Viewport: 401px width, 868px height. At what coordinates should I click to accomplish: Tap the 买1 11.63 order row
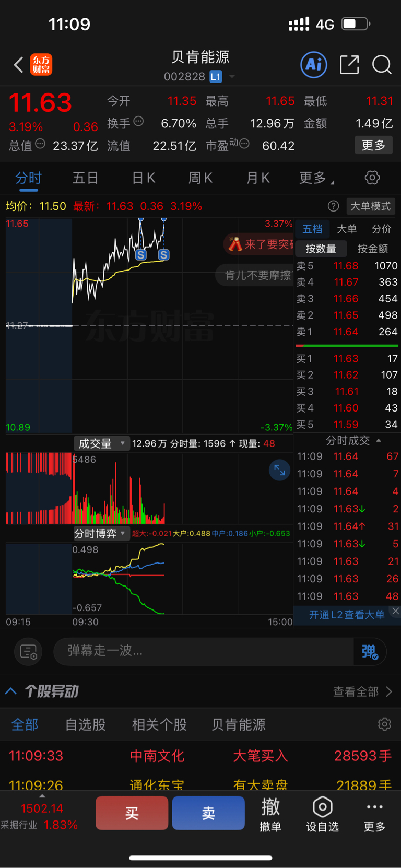347,359
